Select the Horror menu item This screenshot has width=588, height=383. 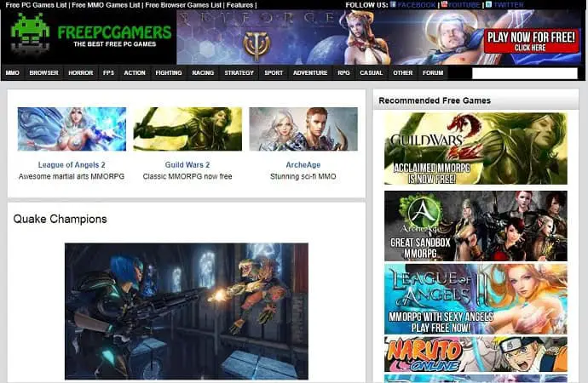(x=81, y=72)
